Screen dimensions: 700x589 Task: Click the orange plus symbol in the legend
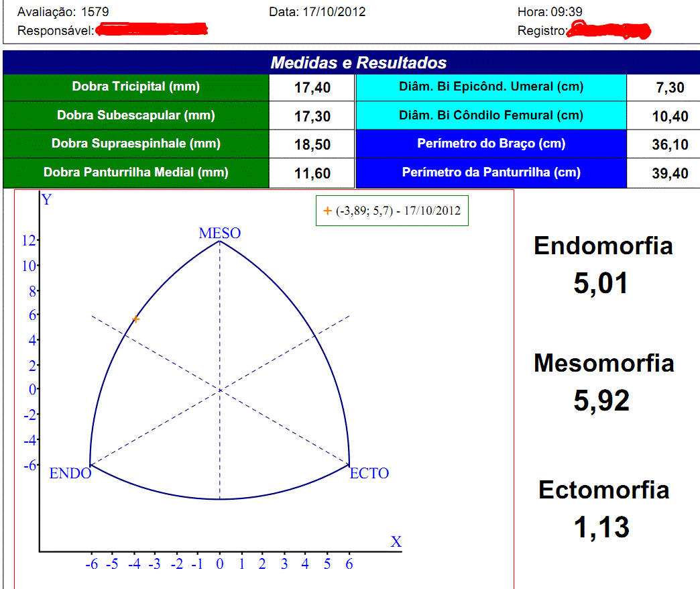coord(327,211)
